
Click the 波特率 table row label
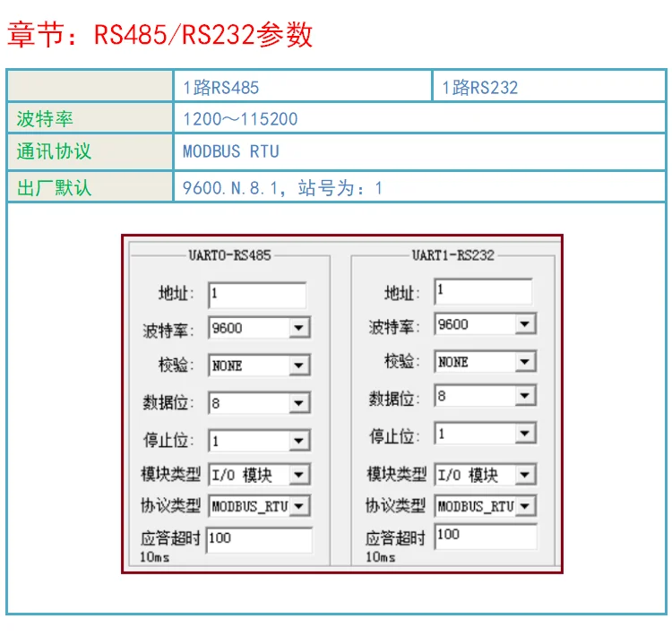click(90, 119)
